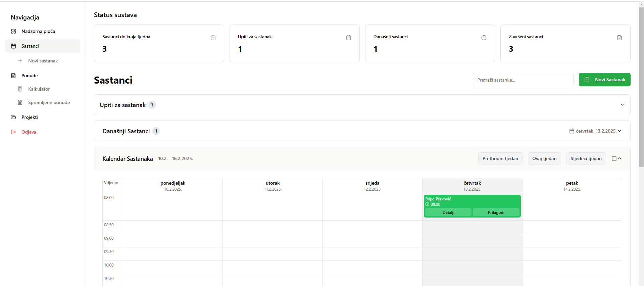644x286 pixels.
Task: Click the 10:00 time row label
Action: (109, 265)
